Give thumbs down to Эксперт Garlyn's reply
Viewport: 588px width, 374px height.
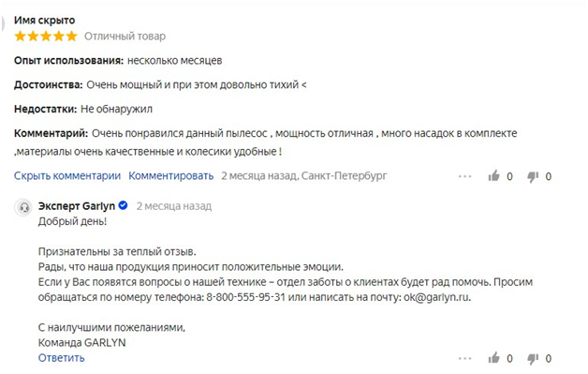click(533, 359)
